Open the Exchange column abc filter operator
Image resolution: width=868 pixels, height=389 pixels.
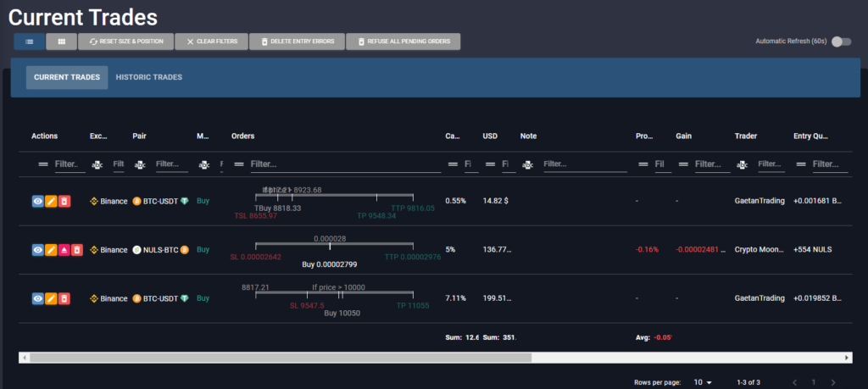pyautogui.click(x=97, y=164)
